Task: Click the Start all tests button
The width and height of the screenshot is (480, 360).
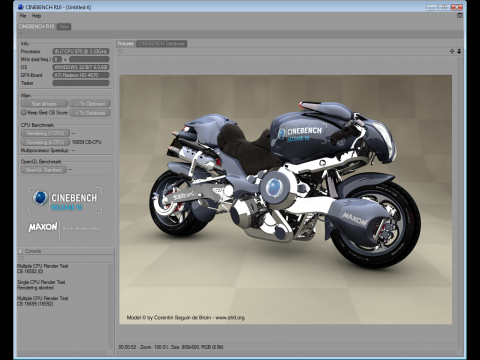Action: coord(44,104)
